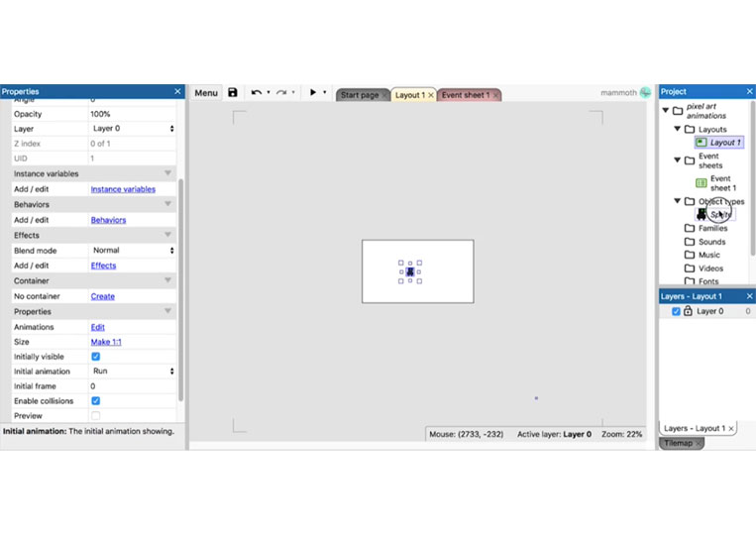The image size is (756, 536).
Task: Open the undo history dropdown arrow
Action: [269, 92]
